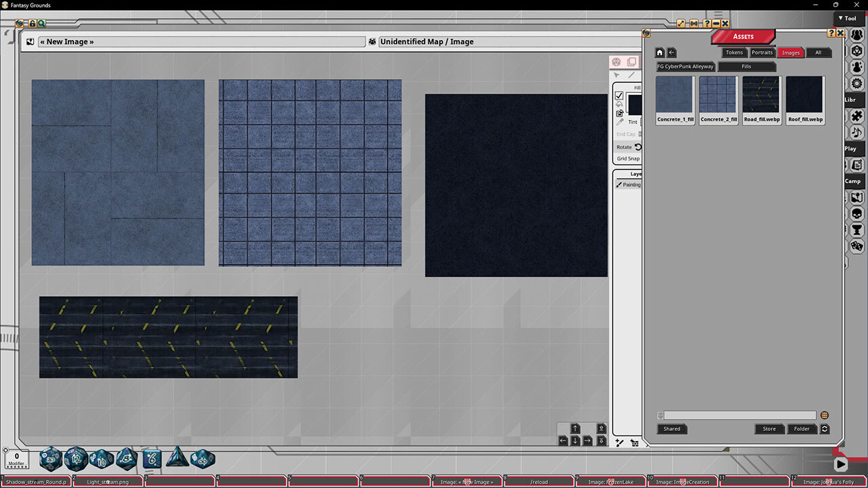Click the Folder button in Assets panel
868x488 pixels.
pos(802,428)
